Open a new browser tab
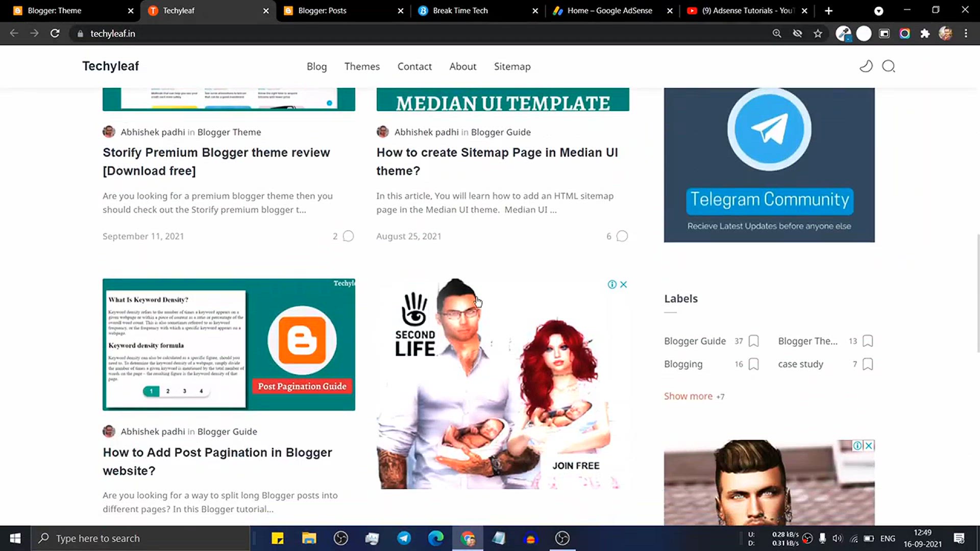 (828, 11)
